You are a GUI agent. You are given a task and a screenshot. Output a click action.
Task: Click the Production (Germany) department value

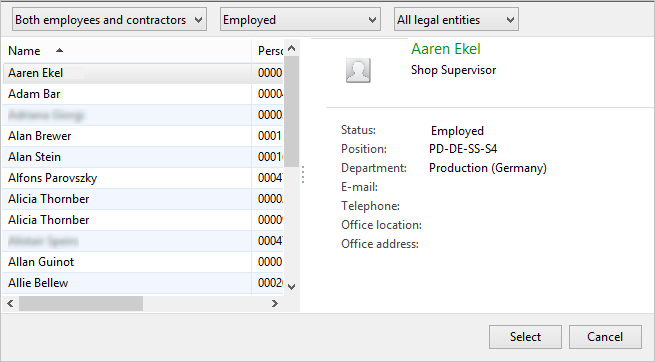487,168
